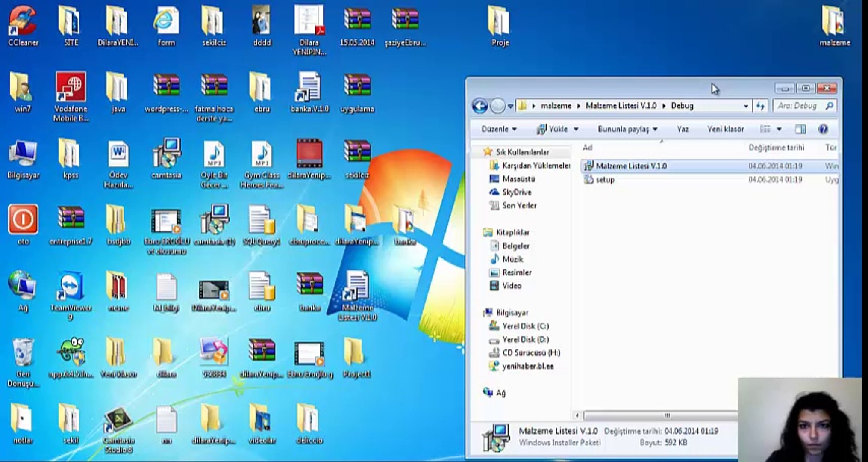This screenshot has height=462, width=868.
Task: Click the Debug breadcrumb segment
Action: coord(682,106)
